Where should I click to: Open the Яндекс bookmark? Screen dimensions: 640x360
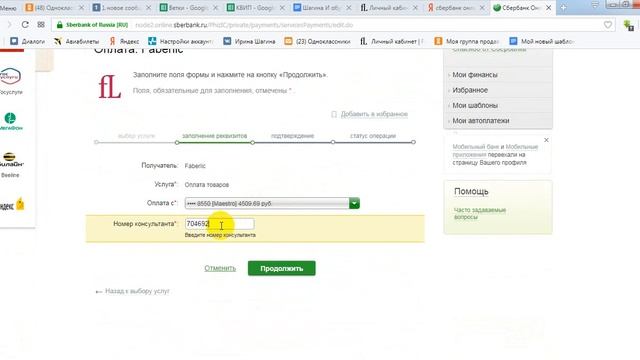pyautogui.click(x=124, y=41)
